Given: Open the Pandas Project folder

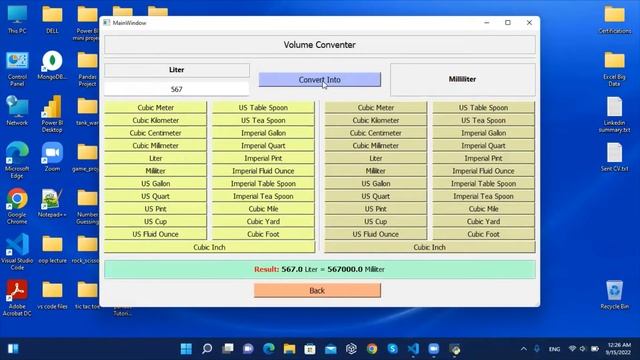Looking at the screenshot, I should [x=87, y=69].
